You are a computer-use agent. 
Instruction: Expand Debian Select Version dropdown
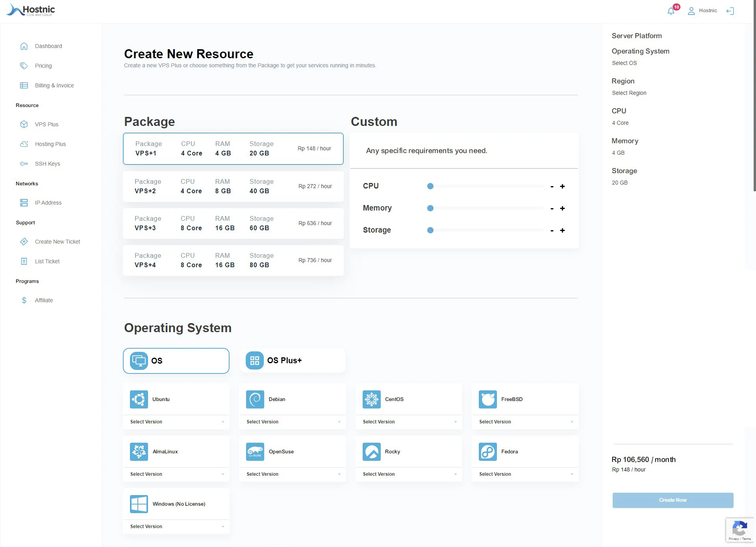[293, 422]
